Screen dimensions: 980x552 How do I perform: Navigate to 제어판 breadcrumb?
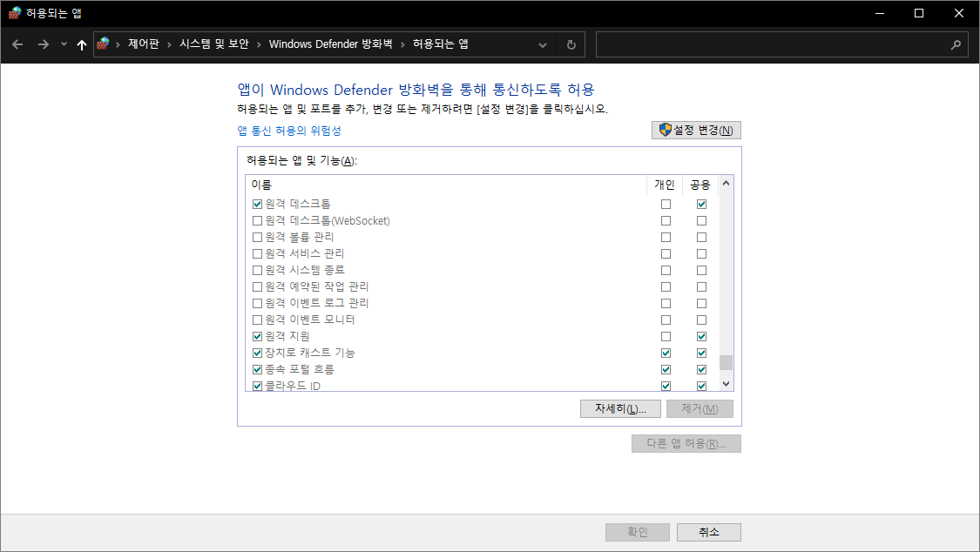(144, 44)
